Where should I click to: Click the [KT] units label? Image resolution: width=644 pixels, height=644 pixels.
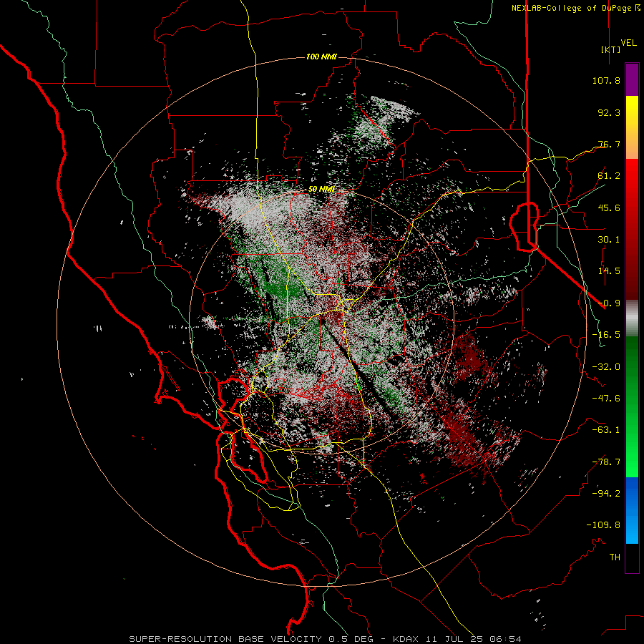[610, 49]
